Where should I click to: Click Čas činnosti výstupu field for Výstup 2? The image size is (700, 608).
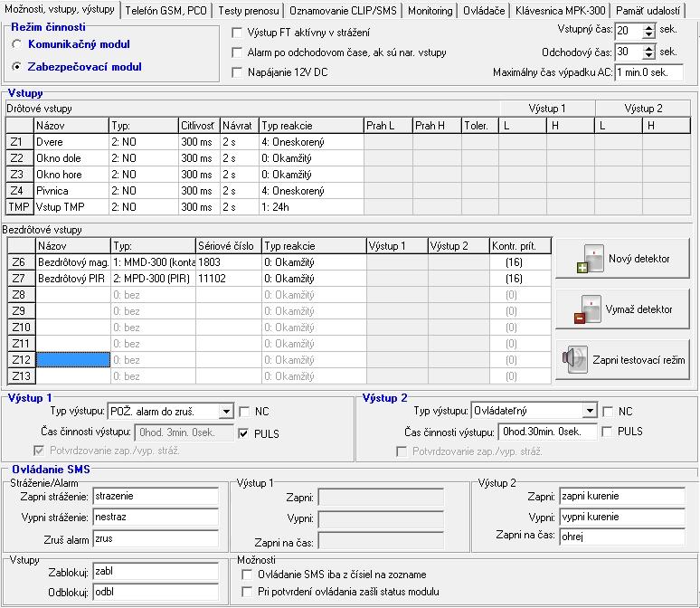(548, 432)
